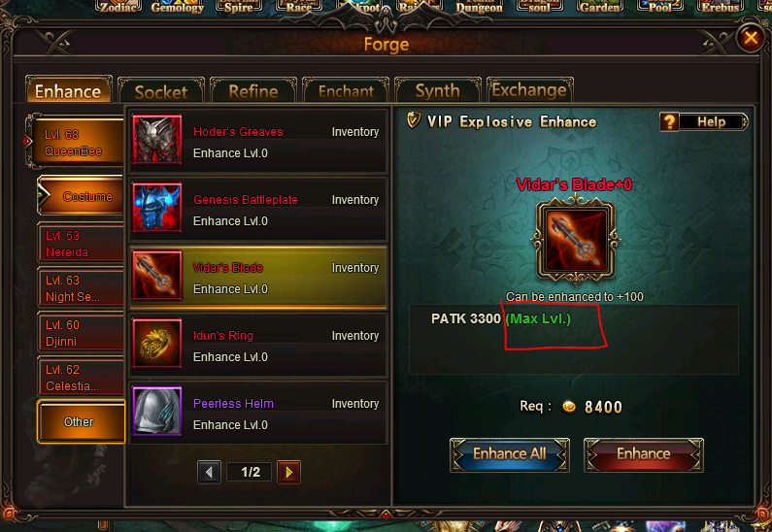Open the Garden icon in top bar
Image resolution: width=772 pixels, height=532 pixels.
point(600,7)
